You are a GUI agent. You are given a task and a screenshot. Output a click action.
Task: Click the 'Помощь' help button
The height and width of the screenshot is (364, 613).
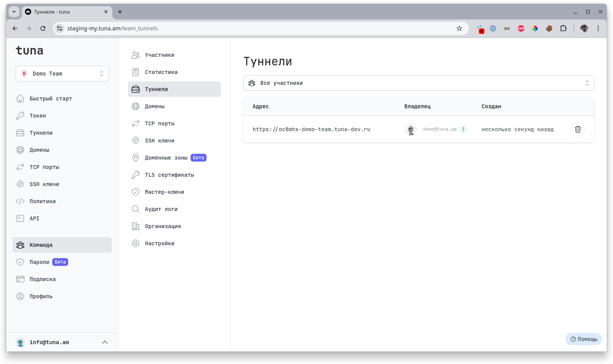tap(583, 339)
